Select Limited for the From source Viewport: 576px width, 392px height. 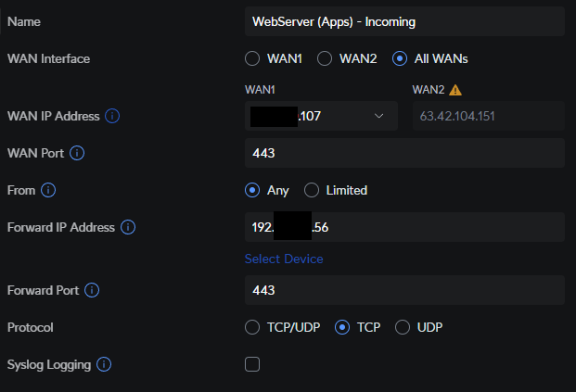point(311,190)
